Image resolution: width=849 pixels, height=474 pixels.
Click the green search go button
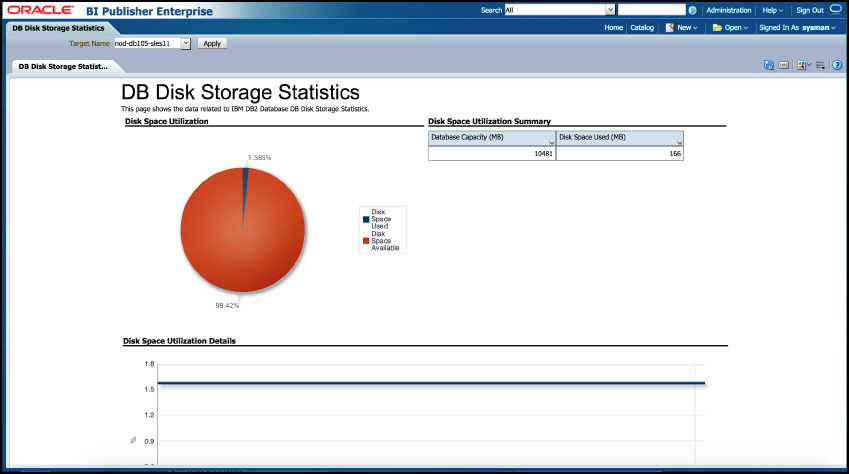click(x=692, y=10)
